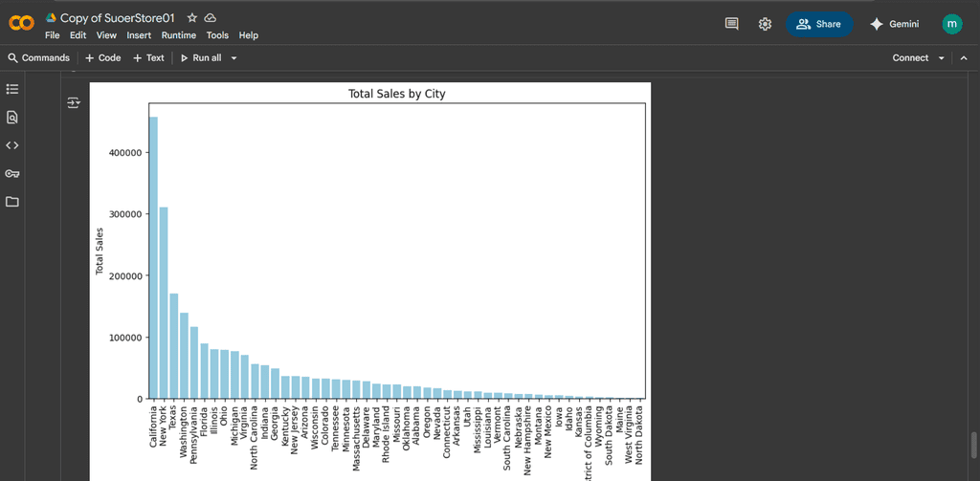Click the Colab logo

[21, 24]
